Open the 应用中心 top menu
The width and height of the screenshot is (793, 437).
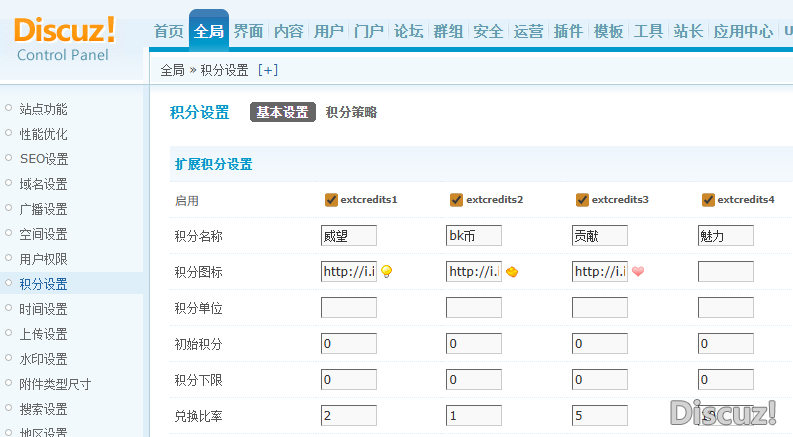point(743,31)
